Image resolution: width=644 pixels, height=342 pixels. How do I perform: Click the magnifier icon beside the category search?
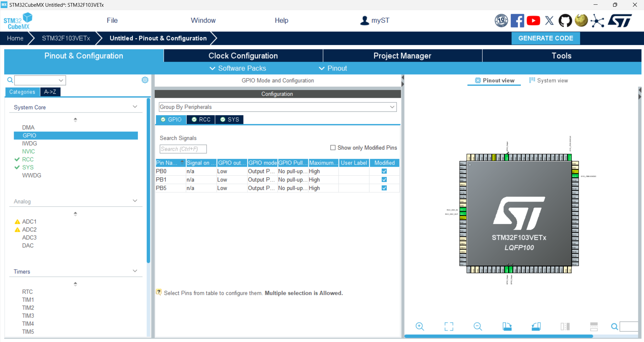[x=10, y=80]
